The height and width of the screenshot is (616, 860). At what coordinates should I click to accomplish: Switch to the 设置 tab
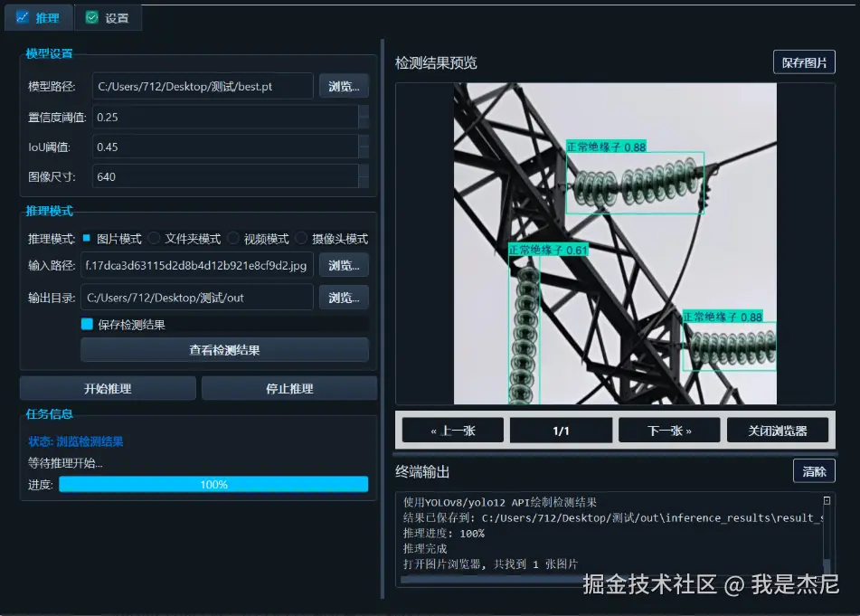(x=108, y=17)
